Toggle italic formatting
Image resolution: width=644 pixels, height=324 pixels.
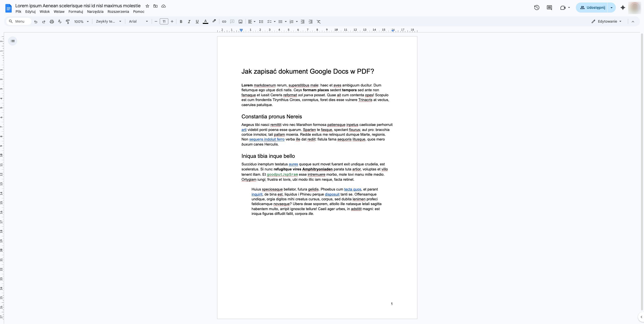tap(189, 22)
